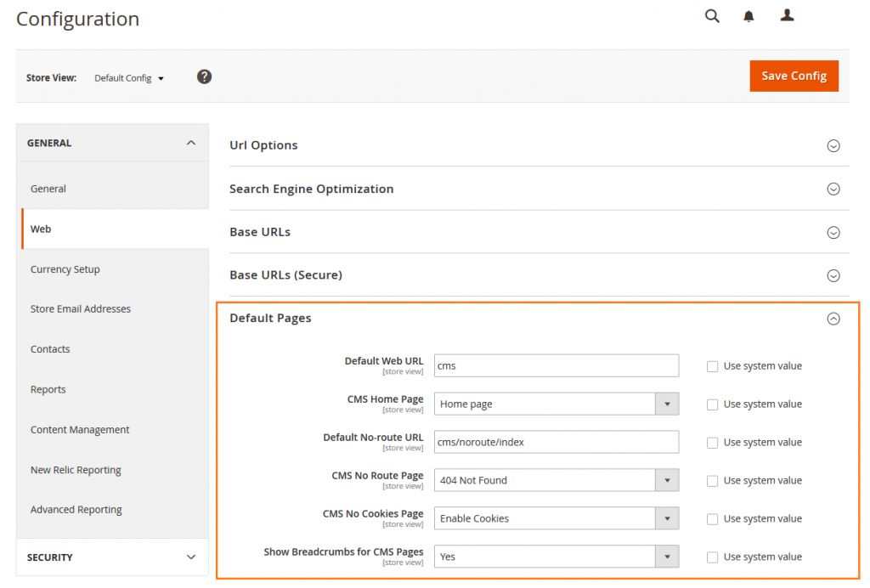This screenshot has width=870, height=588.
Task: Enable Use system value for CMS No Cookies Page
Action: coord(712,518)
